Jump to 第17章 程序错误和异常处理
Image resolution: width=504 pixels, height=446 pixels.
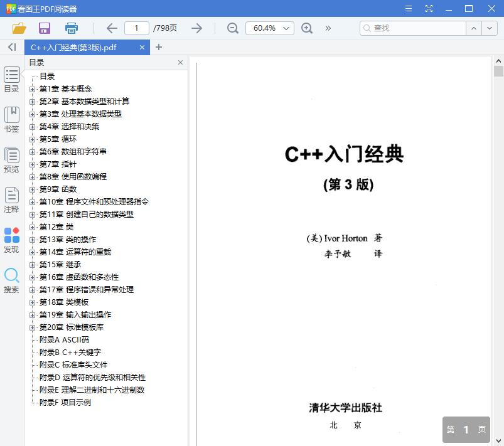87,290
